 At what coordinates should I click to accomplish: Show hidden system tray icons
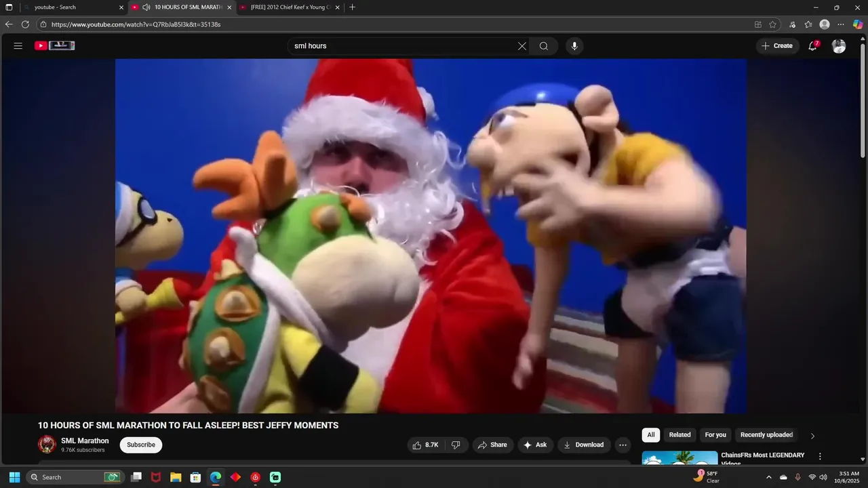point(769,477)
